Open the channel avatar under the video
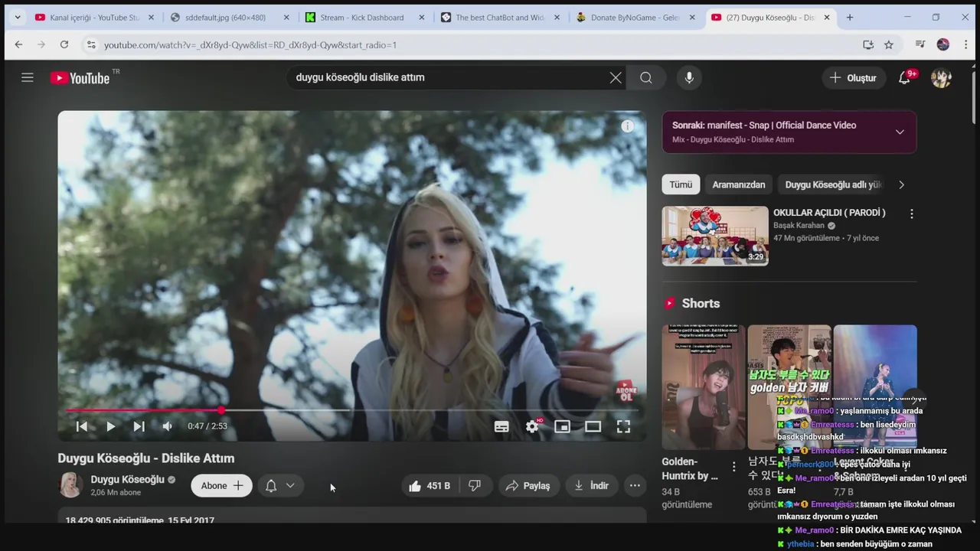 coord(70,485)
